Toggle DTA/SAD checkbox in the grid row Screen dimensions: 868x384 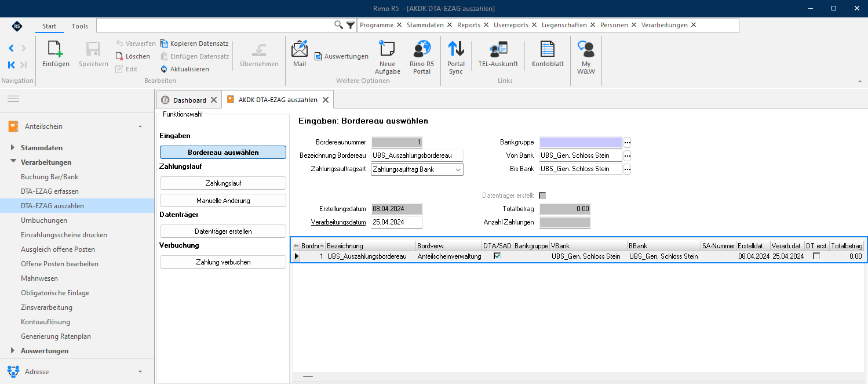[497, 256]
